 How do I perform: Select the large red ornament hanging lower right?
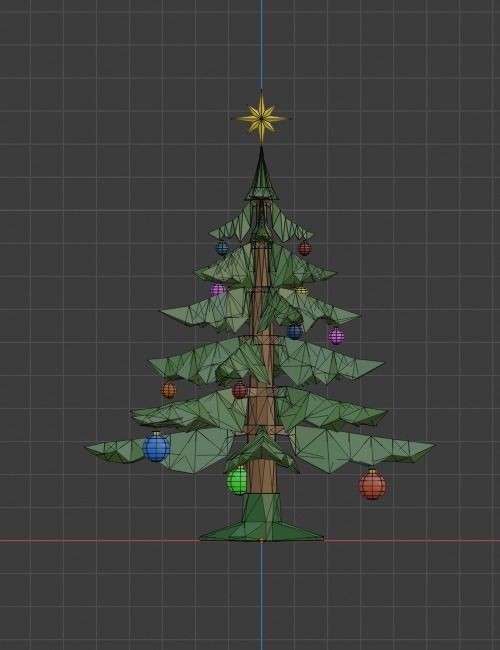click(372, 485)
